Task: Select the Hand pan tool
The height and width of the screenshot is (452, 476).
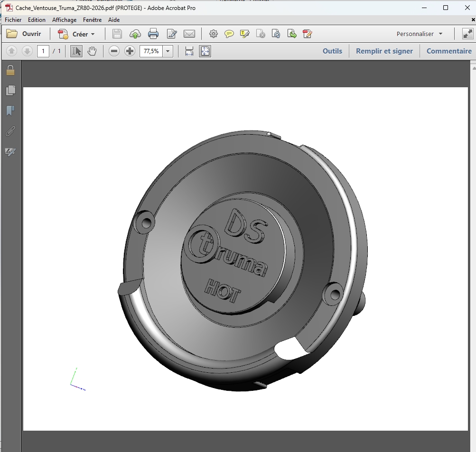Action: 92,51
